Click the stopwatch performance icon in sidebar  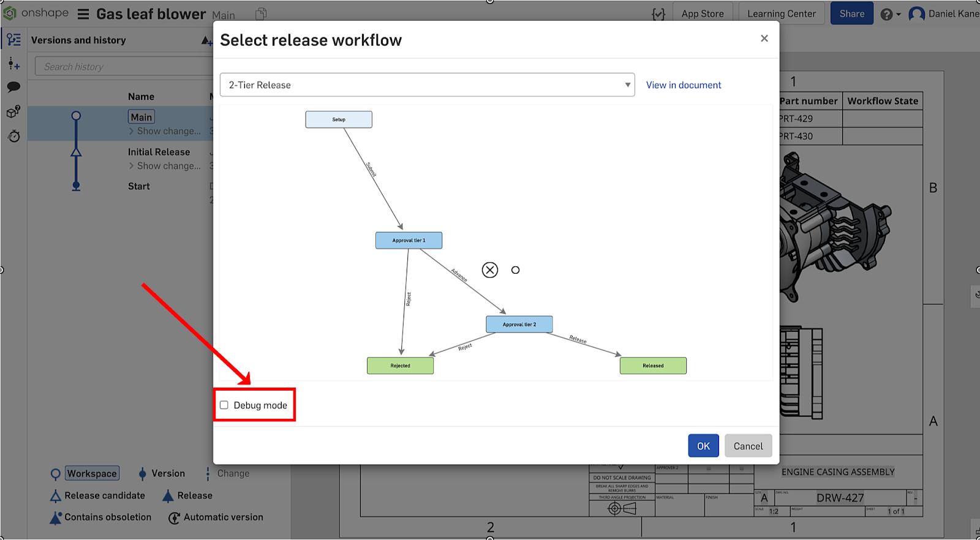click(13, 136)
